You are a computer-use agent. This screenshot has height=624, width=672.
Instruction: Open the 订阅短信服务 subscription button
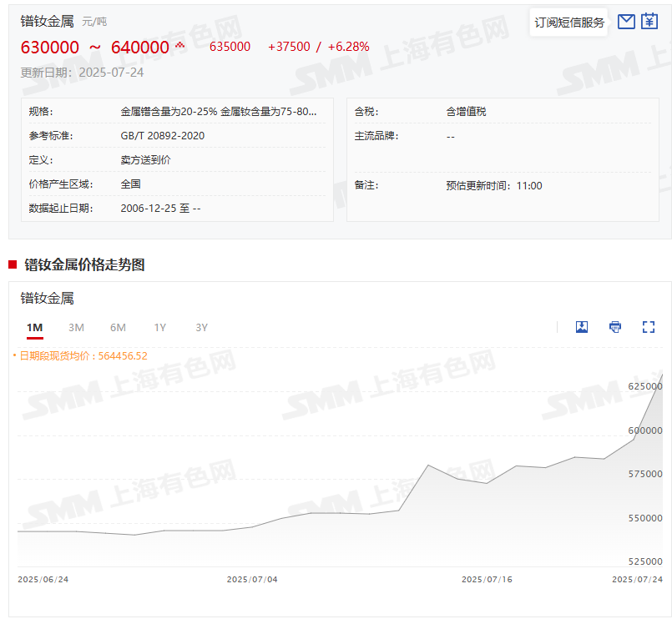[x=569, y=23]
